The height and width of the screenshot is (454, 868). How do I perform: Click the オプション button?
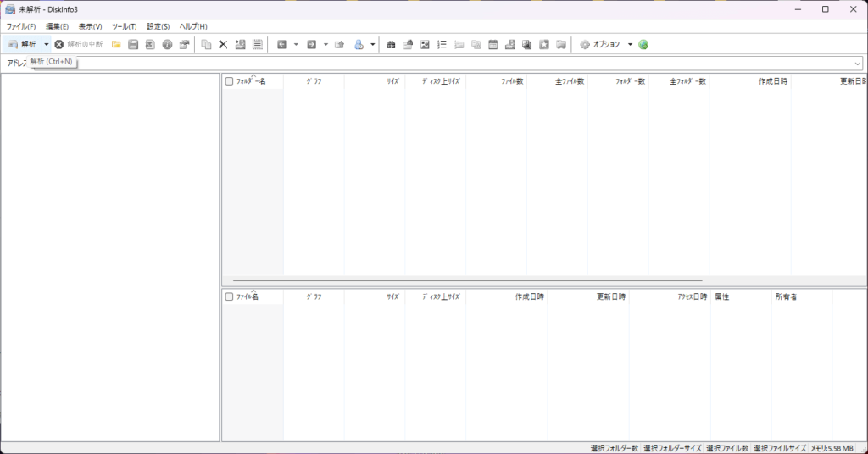(600, 44)
